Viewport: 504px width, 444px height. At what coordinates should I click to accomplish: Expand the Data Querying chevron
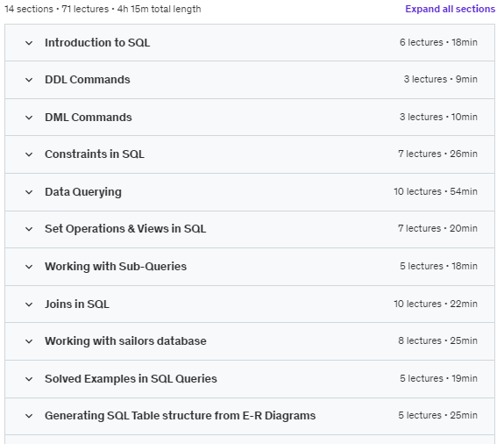pyautogui.click(x=29, y=192)
